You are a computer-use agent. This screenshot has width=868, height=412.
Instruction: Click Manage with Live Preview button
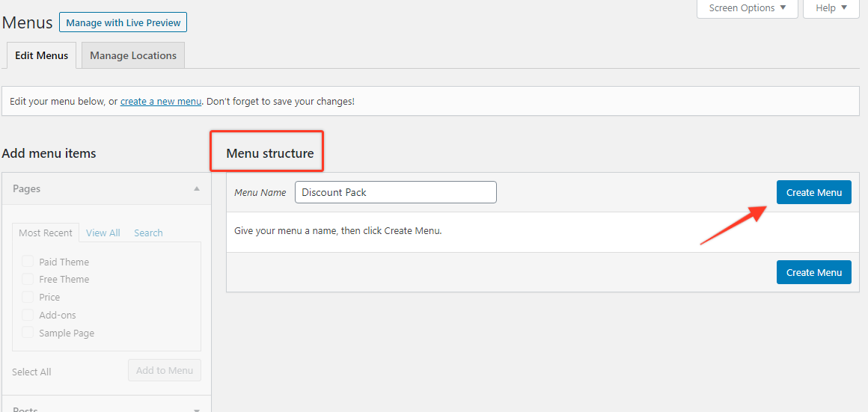(123, 22)
